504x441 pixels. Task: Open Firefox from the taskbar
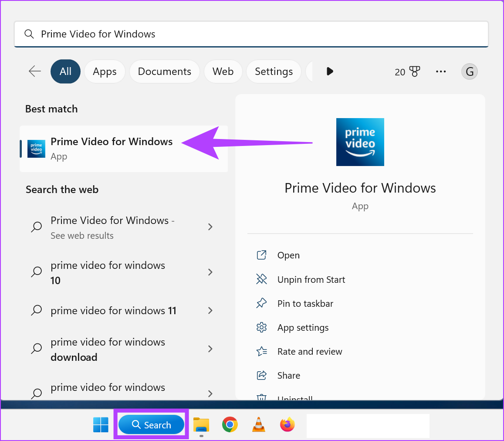288,424
